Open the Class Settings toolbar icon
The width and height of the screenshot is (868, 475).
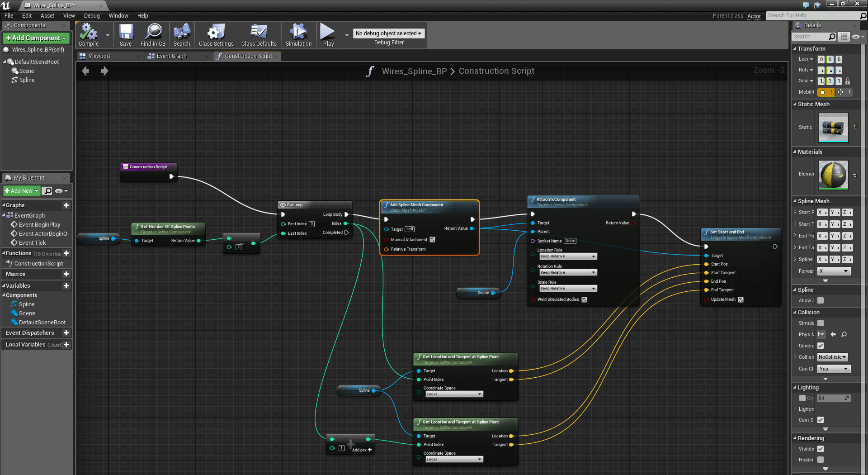pos(216,35)
